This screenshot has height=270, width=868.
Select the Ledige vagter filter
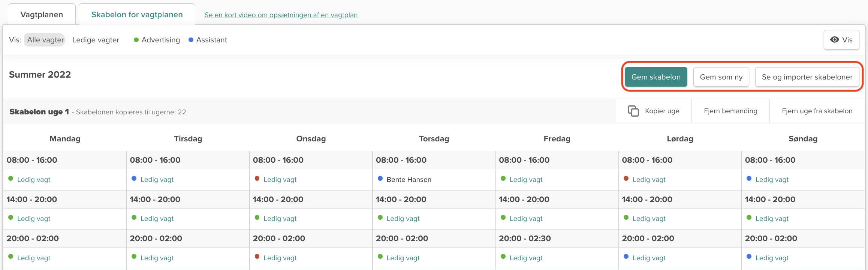coord(96,40)
